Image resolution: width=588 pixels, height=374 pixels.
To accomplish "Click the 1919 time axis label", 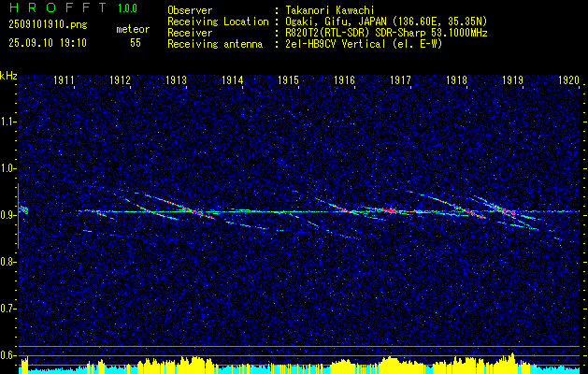I will coord(513,79).
